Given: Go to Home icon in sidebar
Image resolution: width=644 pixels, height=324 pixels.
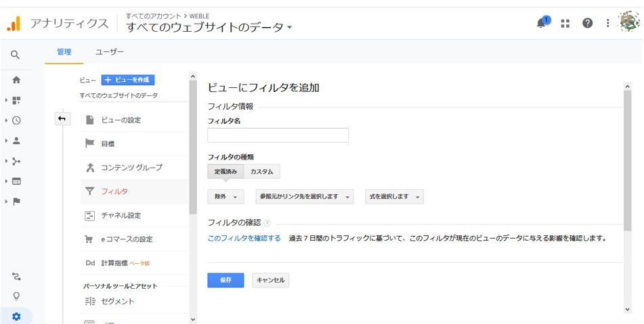Looking at the screenshot, I should [x=16, y=80].
